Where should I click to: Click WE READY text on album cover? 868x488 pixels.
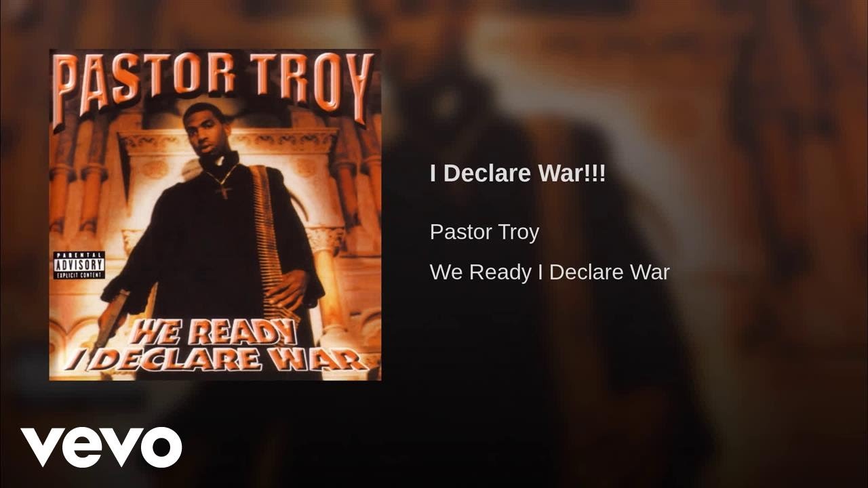click(213, 332)
